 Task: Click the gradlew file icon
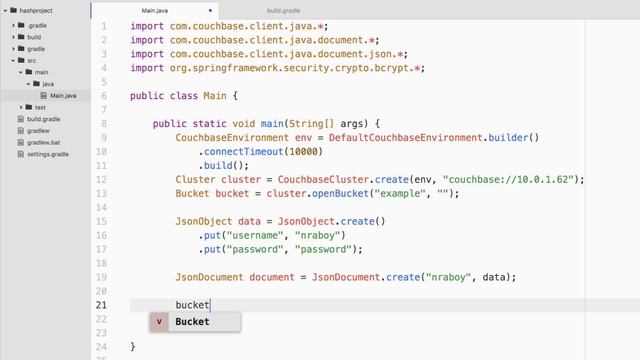(x=21, y=131)
